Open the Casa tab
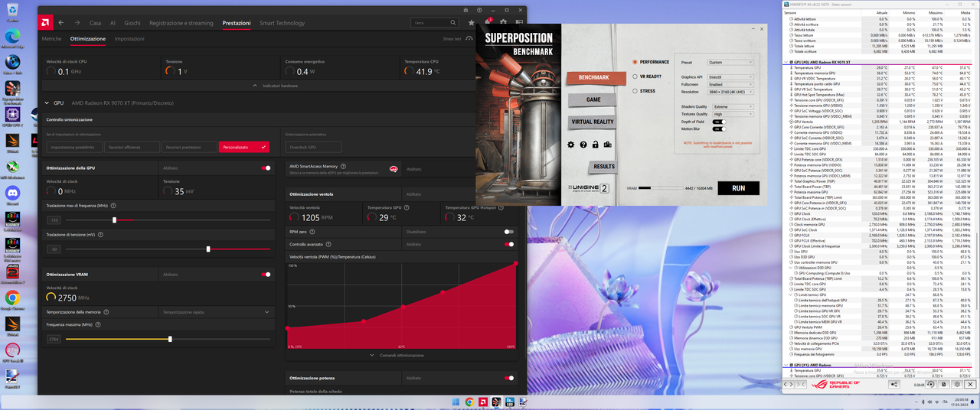This screenshot has height=410, width=980. click(95, 23)
